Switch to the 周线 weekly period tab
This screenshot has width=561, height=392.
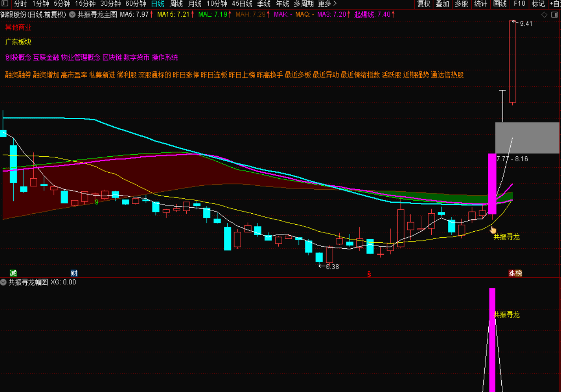(176, 4)
